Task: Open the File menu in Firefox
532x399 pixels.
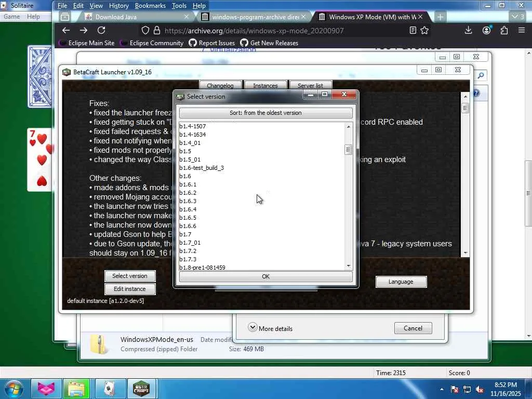Action: 62,6
